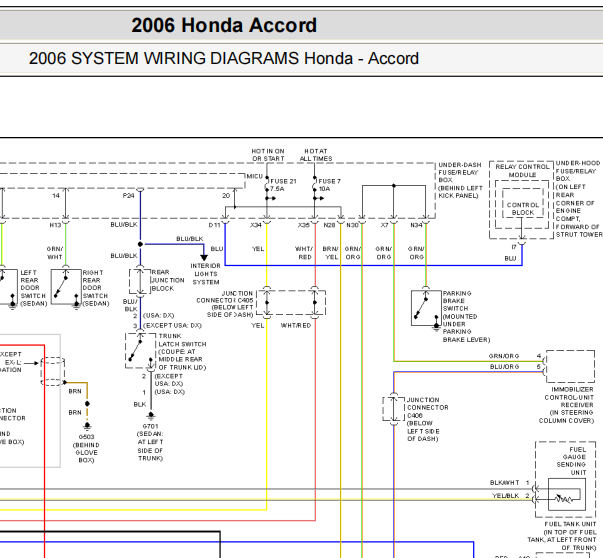Click the 'G701' ground label
Viewport: 603px width, 558px height.
pos(150,426)
